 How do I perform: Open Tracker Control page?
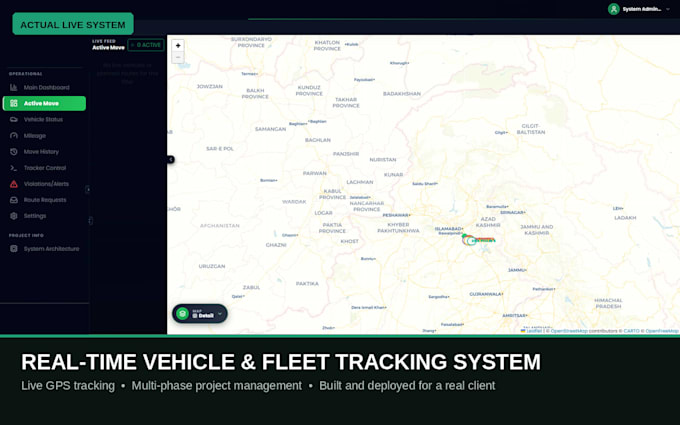(x=44, y=168)
